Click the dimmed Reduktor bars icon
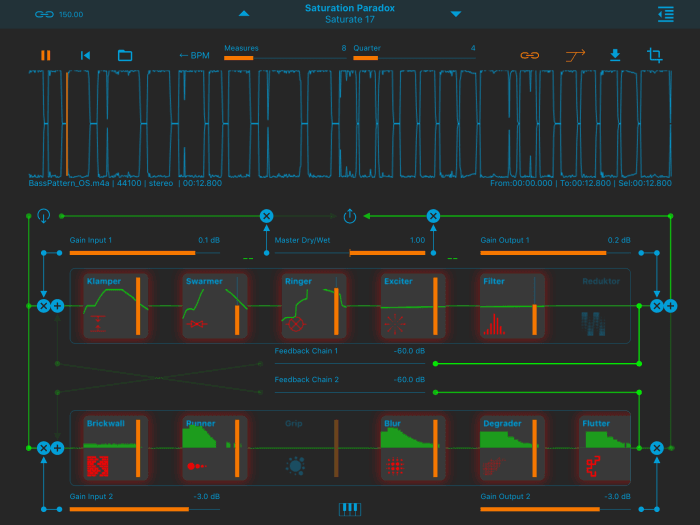 tap(593, 324)
